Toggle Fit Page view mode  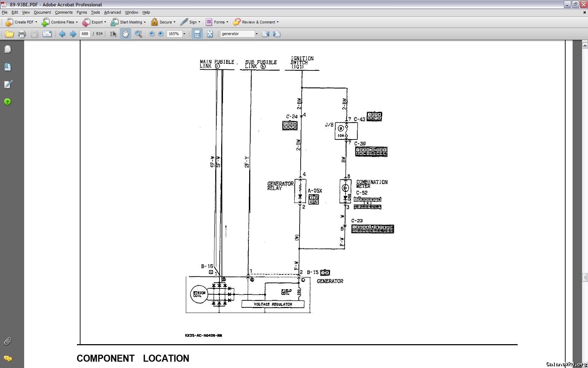210,34
